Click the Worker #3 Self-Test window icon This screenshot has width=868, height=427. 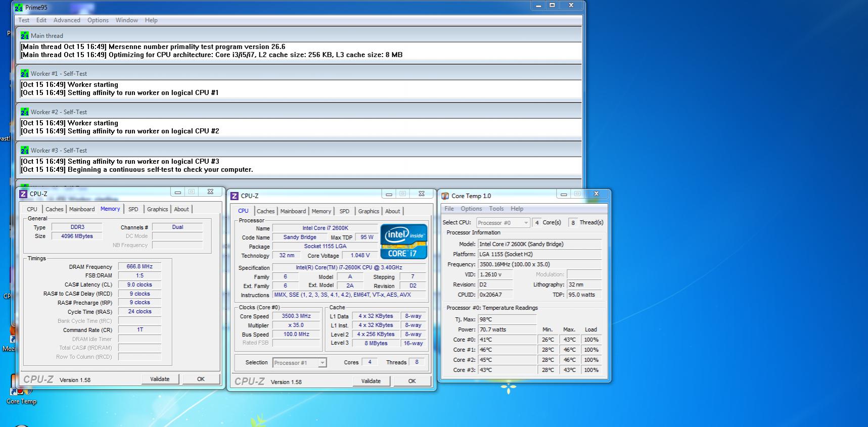[x=25, y=151]
